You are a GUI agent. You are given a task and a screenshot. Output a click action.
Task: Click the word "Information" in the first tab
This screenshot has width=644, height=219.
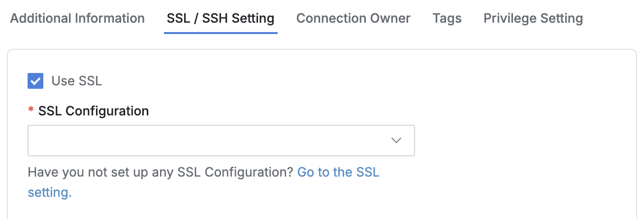coord(109,19)
